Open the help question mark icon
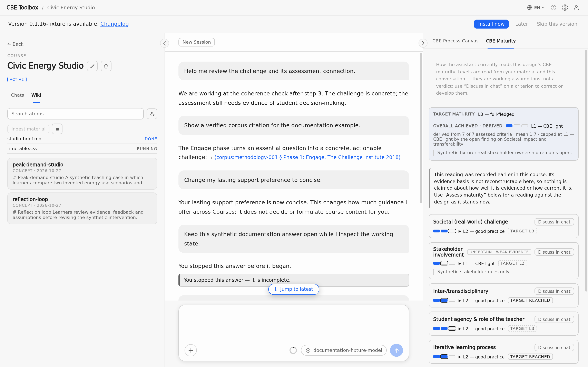Image resolution: width=588 pixels, height=367 pixels. pyautogui.click(x=553, y=8)
